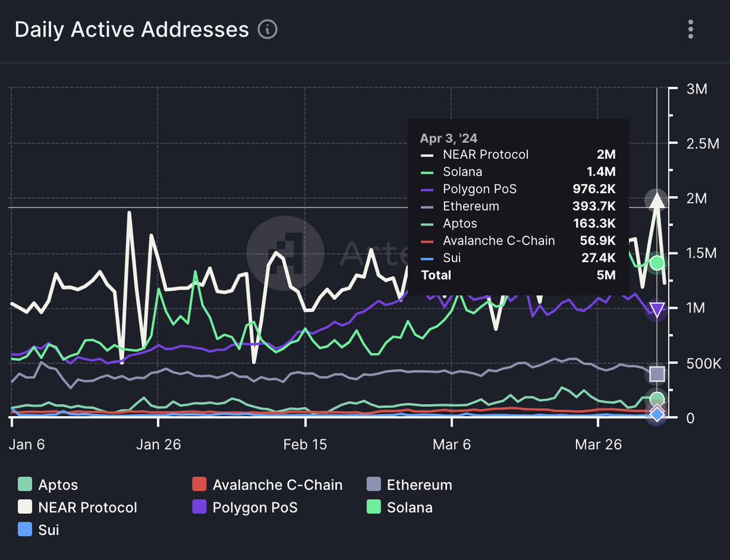The image size is (730, 560).
Task: Click the tooltip Total 5M value
Action: click(606, 275)
